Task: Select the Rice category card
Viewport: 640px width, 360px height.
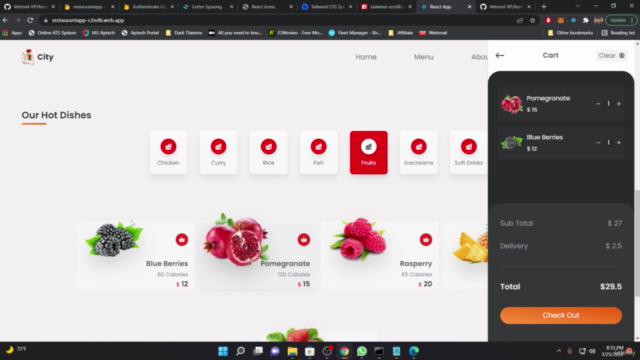Action: (268, 153)
